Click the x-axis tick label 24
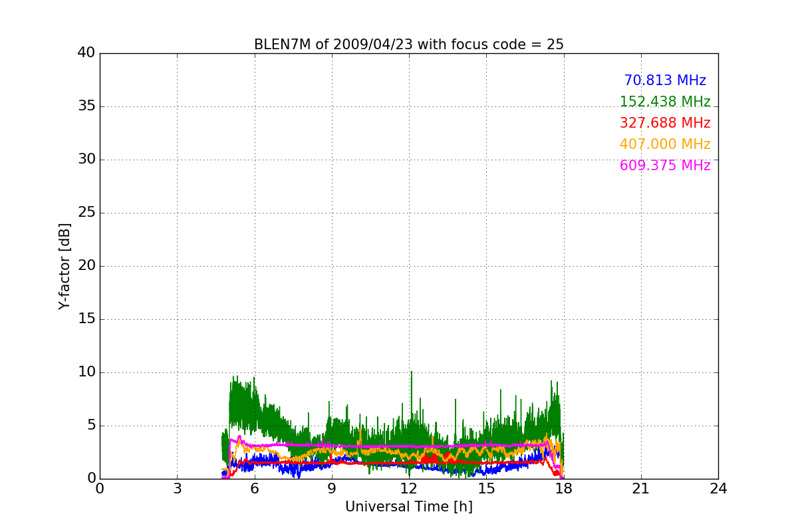Screen dimensions: 798x532 click(718, 489)
